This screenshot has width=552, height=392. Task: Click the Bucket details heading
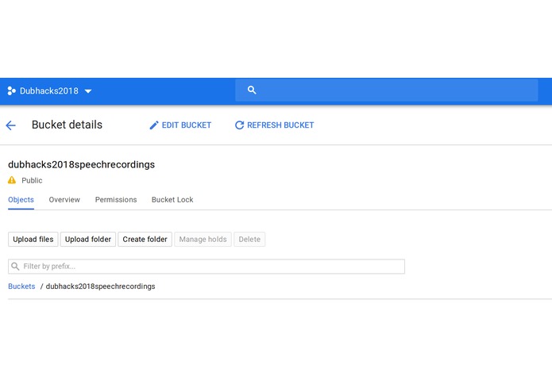click(x=67, y=125)
